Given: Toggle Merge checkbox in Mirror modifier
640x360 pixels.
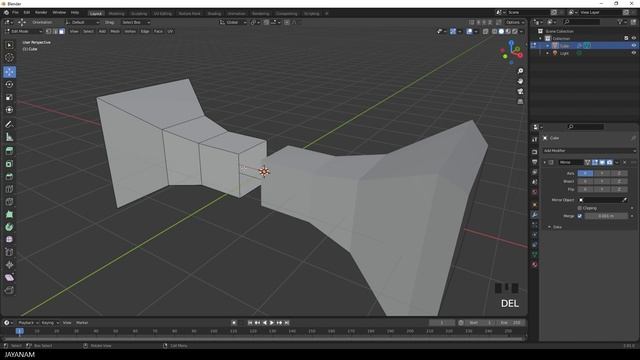Looking at the screenshot, I should 580,216.
